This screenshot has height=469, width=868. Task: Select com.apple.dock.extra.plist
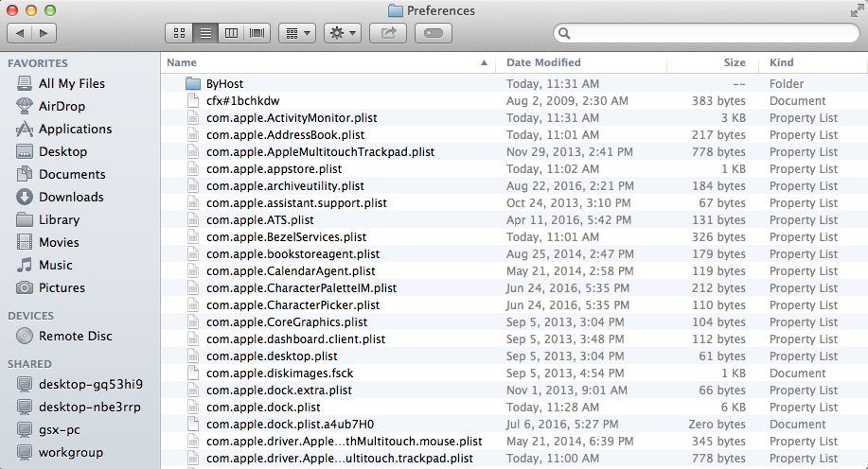tap(279, 391)
